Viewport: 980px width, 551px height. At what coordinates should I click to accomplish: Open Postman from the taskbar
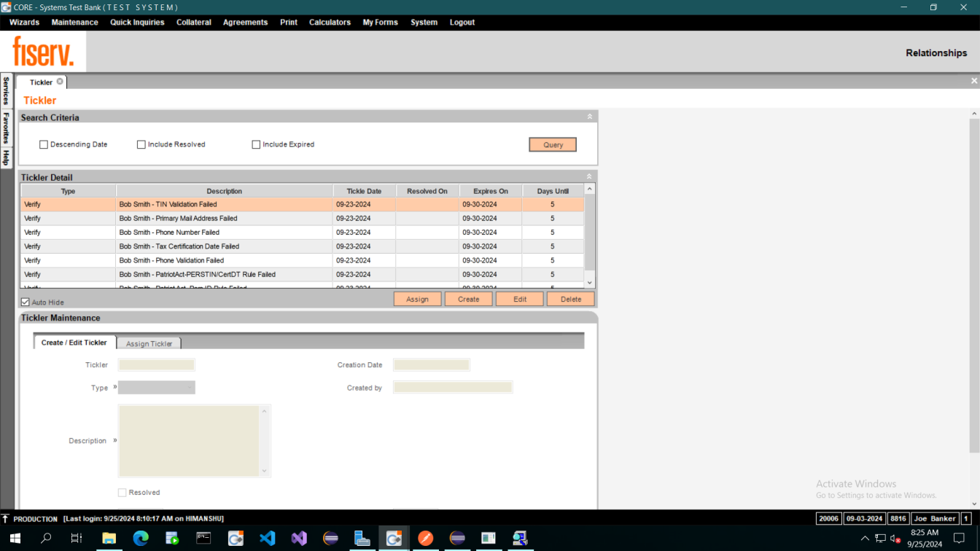coord(426,539)
